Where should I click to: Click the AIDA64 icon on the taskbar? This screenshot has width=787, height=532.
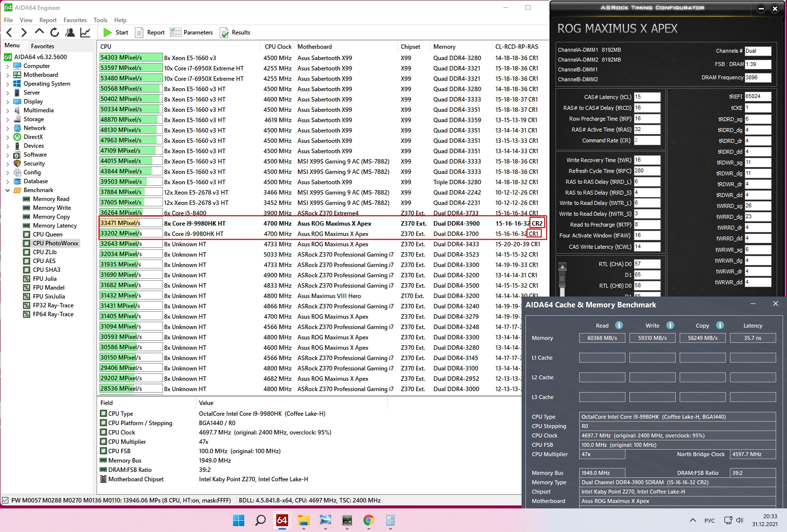(282, 520)
